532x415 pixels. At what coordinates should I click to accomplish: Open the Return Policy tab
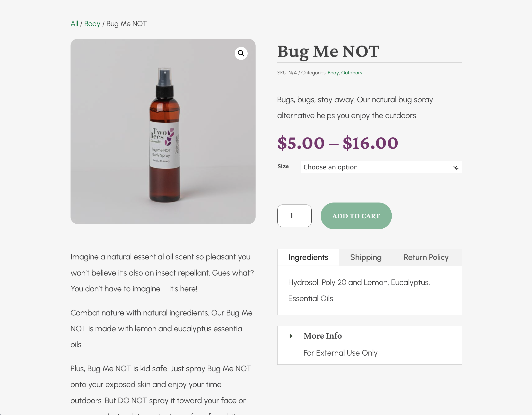(x=426, y=257)
